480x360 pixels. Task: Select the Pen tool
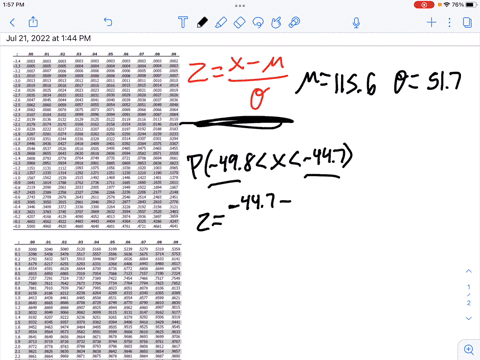point(202,22)
